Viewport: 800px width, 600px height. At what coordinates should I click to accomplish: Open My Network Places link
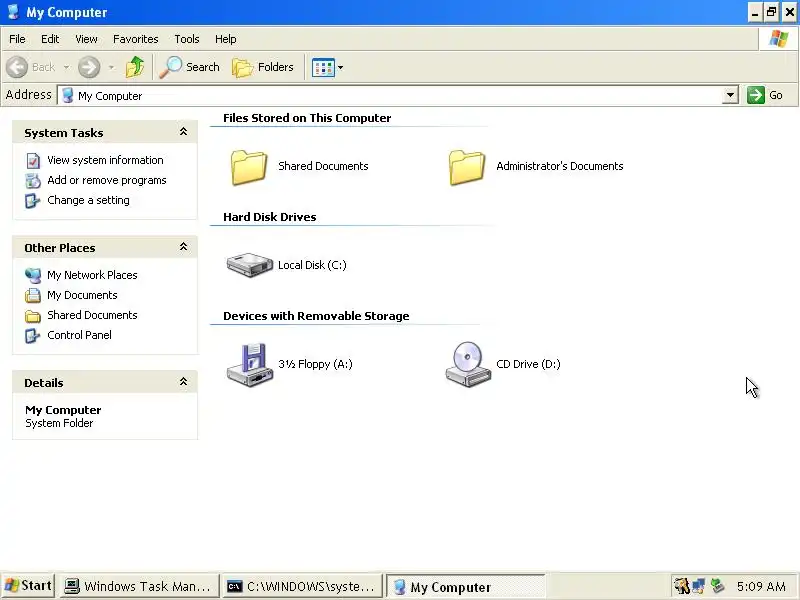click(x=92, y=275)
